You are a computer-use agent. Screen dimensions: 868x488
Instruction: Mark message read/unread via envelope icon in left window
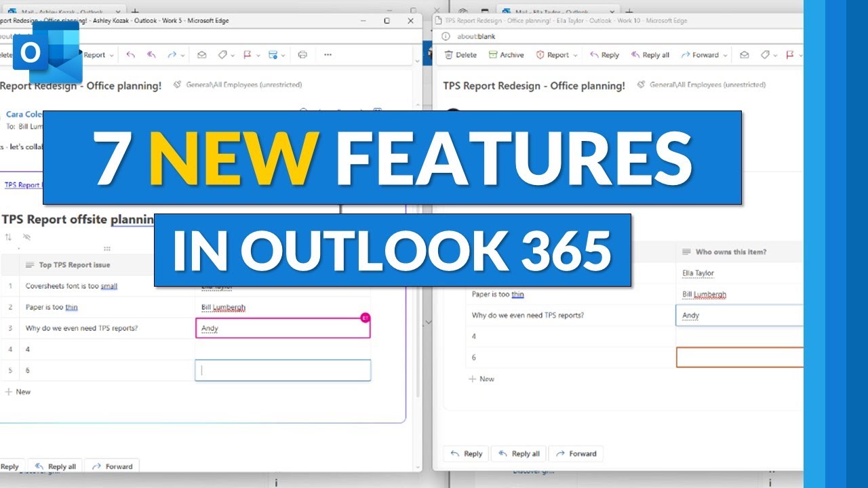201,55
